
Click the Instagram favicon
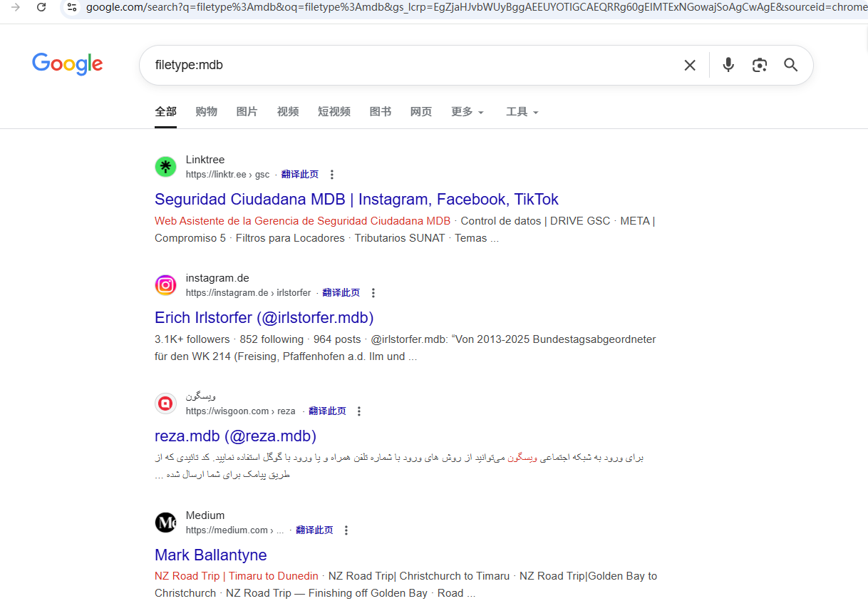(165, 285)
